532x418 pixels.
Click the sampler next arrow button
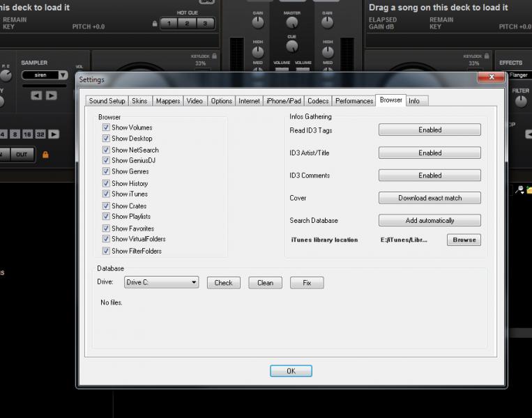point(51,95)
